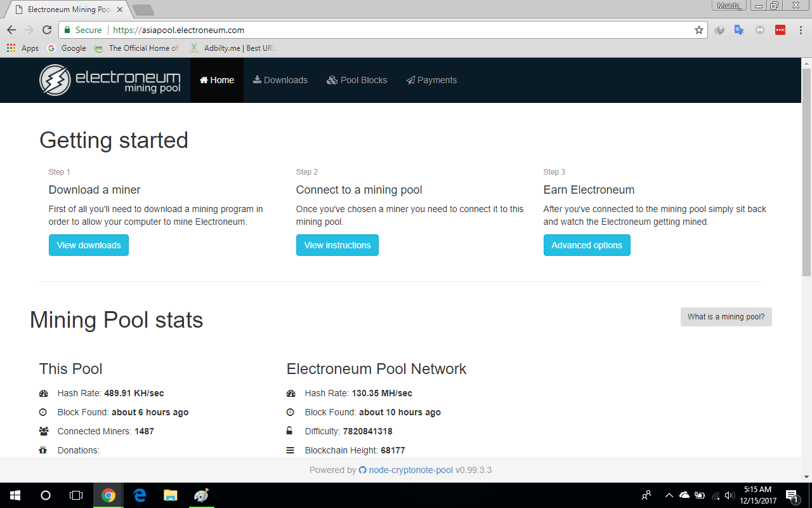
Task: Open the Paint app on the taskbar
Action: pos(200,495)
